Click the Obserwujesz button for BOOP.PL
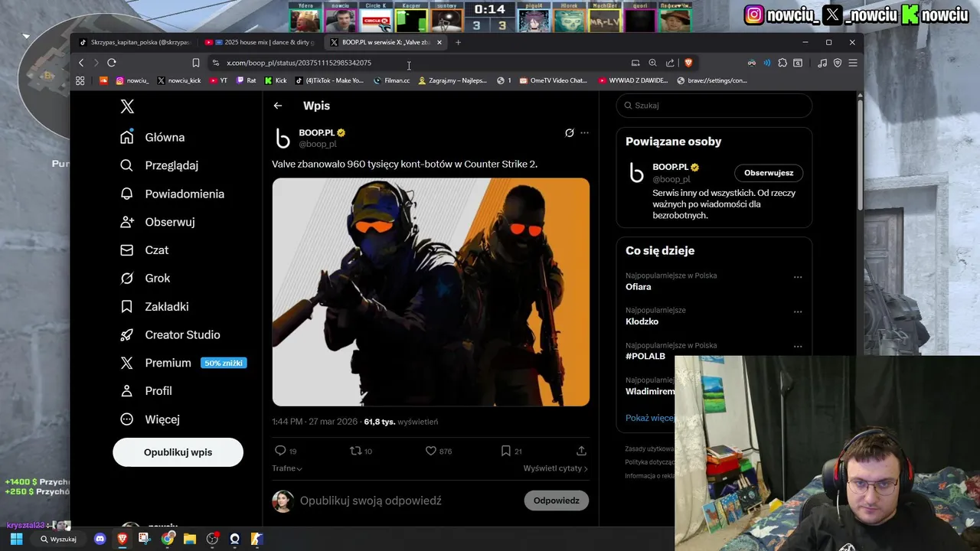The width and height of the screenshot is (980, 551). point(769,173)
